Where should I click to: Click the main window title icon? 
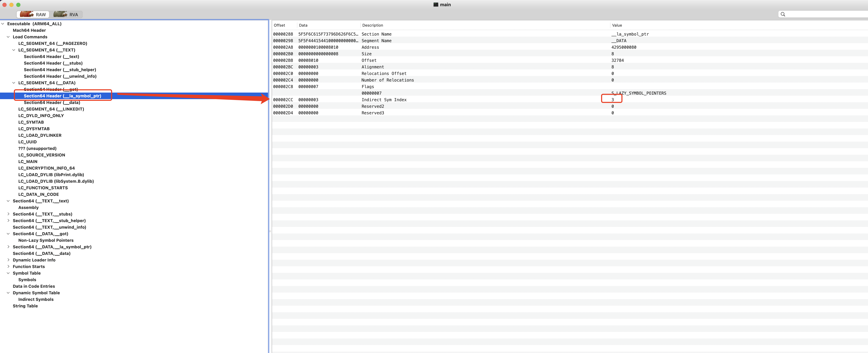click(x=436, y=4)
